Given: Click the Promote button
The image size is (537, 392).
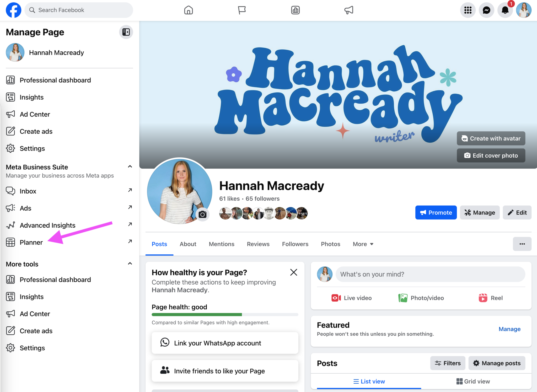Looking at the screenshot, I should pos(436,212).
